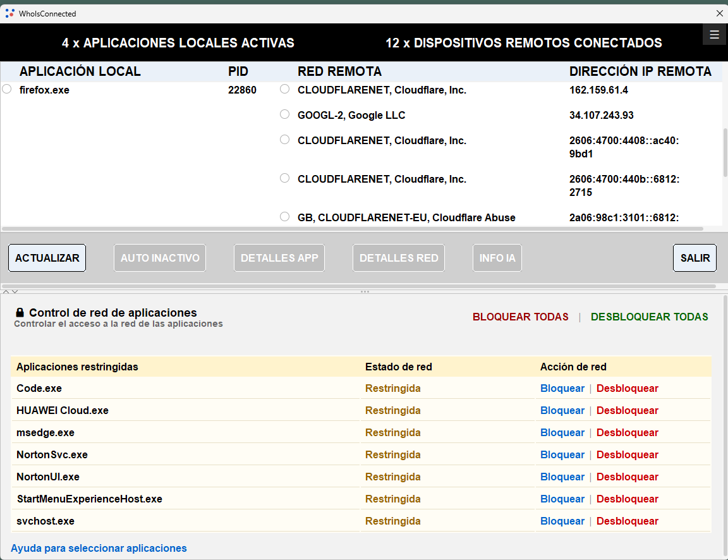Click the lock icon beside Control de red
Viewport: 728px width, 560px height.
[x=20, y=312]
